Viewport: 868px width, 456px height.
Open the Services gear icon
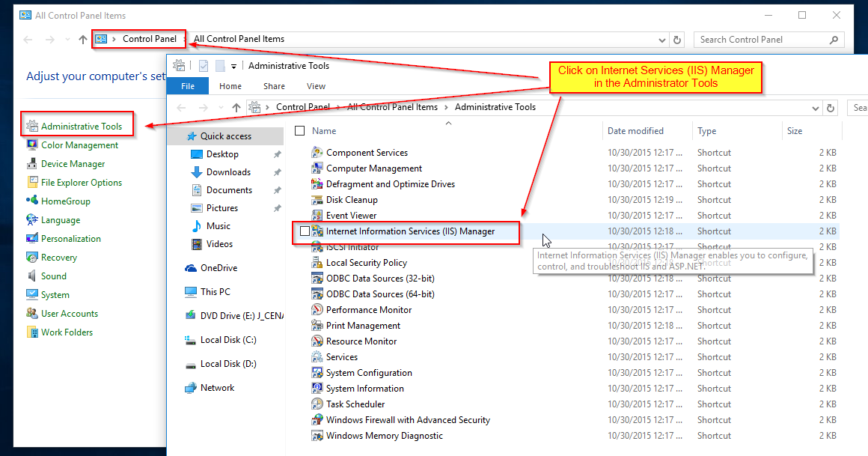coord(317,357)
